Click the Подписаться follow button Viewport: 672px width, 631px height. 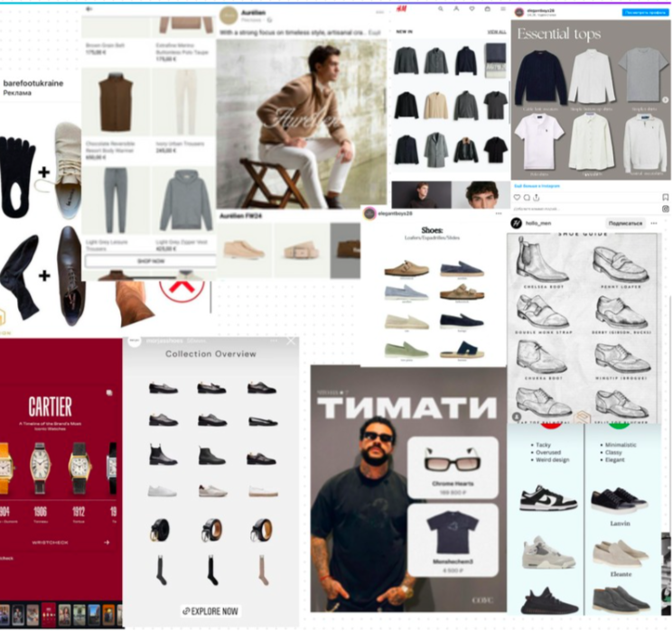(x=626, y=223)
